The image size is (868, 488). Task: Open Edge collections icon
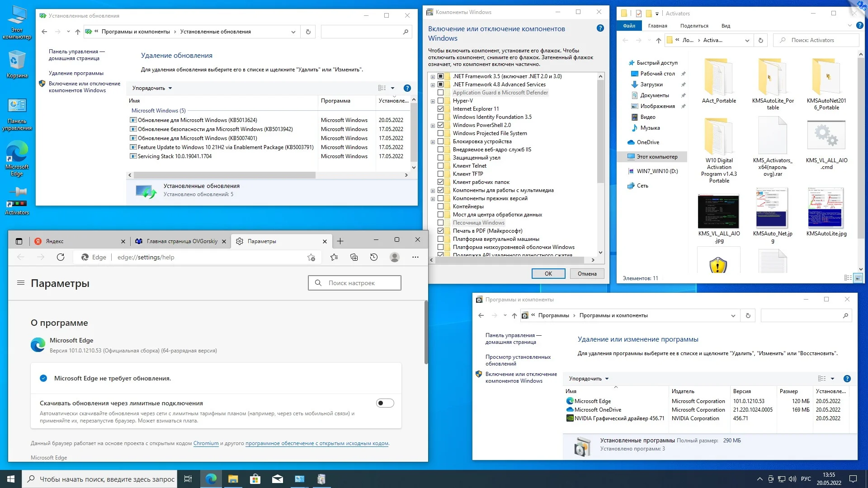(x=354, y=257)
